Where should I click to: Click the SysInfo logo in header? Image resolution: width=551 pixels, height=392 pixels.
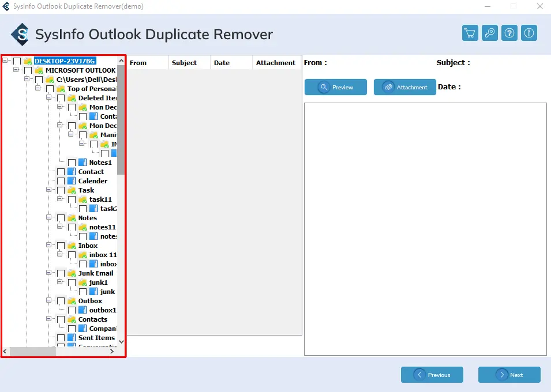point(20,35)
